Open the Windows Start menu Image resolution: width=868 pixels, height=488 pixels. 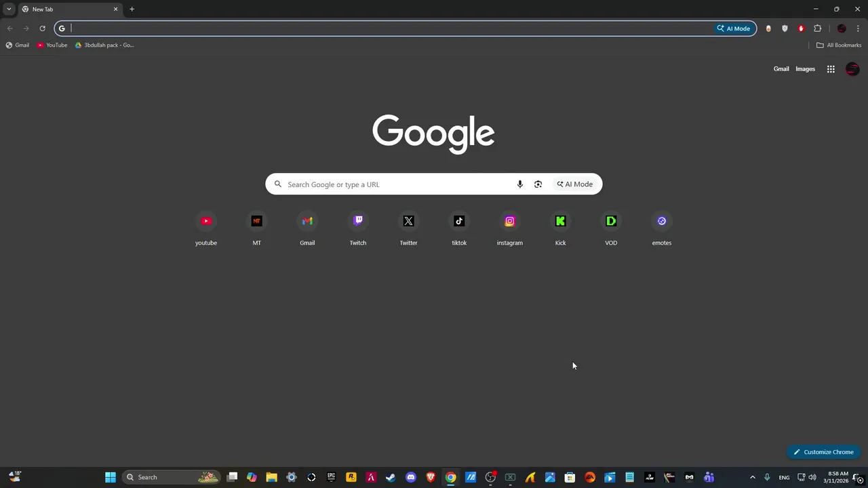tap(111, 477)
